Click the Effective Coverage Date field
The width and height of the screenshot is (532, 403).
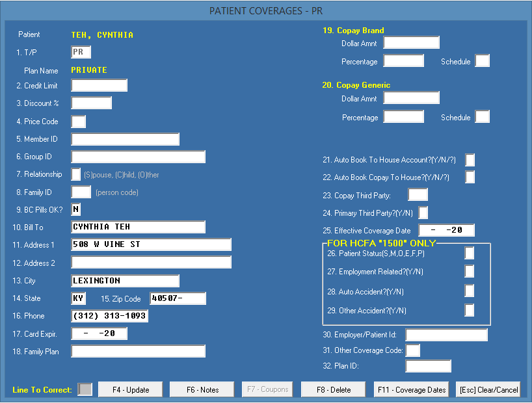(446, 230)
